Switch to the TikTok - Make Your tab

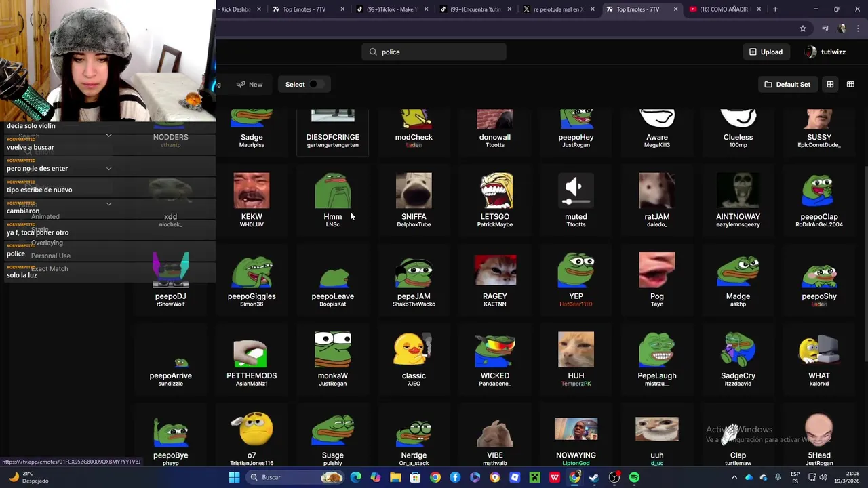[393, 9]
